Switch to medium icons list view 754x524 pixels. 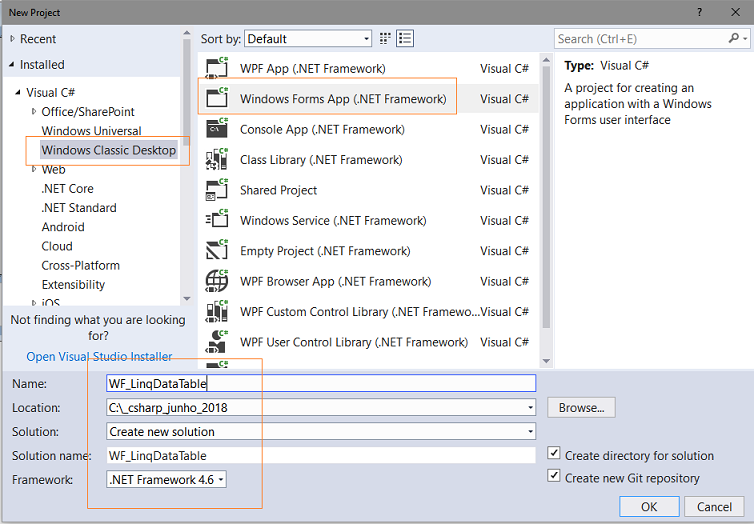pos(405,39)
